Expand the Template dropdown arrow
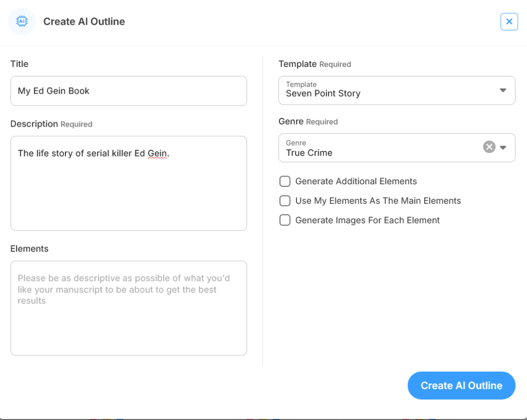This screenshot has height=420, width=527. 503,91
